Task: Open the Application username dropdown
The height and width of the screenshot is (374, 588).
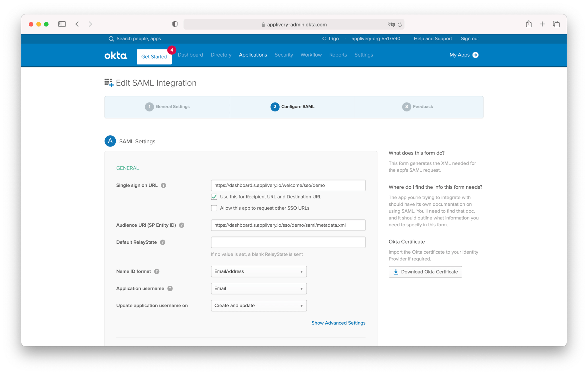Action: pos(258,288)
